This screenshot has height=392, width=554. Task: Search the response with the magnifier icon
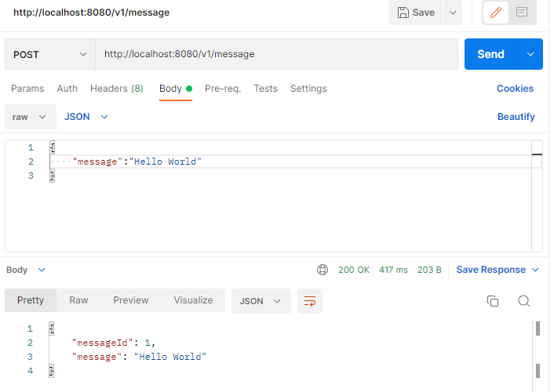523,301
